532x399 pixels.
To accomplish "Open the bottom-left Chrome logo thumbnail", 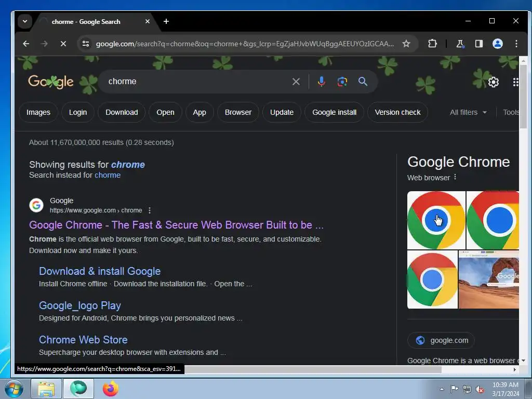I will pos(432,280).
